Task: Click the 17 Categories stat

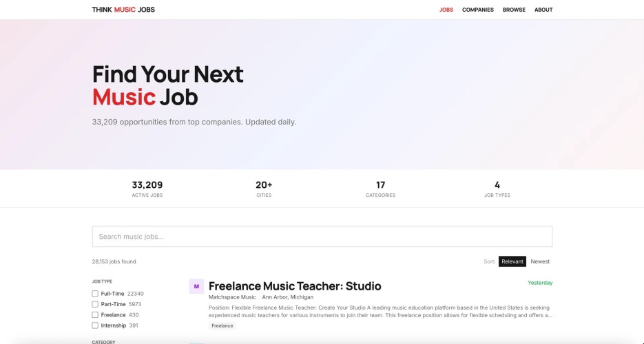Action: 380,189
